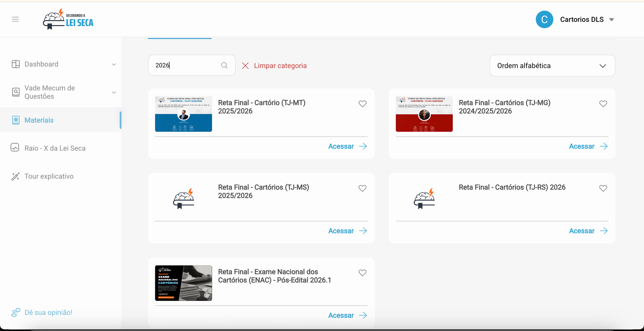The height and width of the screenshot is (331, 644).
Task: Click the Dê sua opinião feedback icon
Action: point(16,313)
